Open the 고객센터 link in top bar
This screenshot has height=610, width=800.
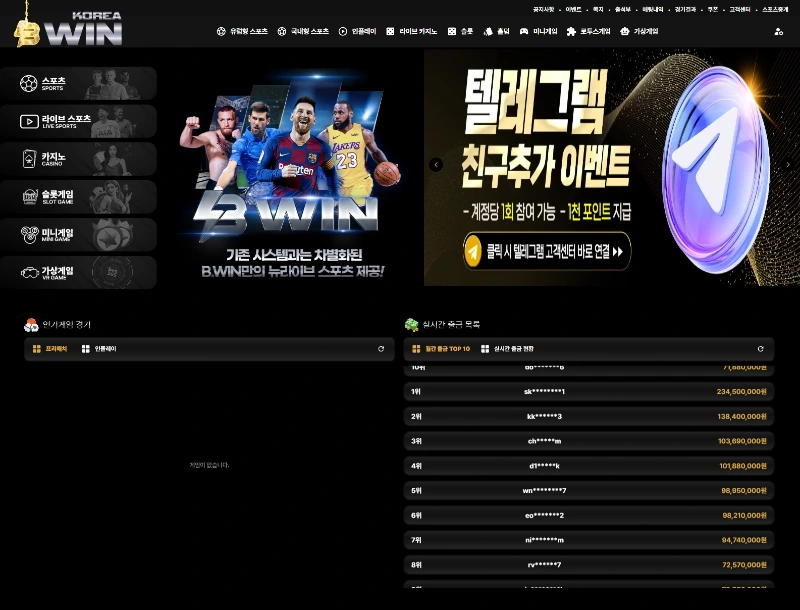(x=740, y=10)
